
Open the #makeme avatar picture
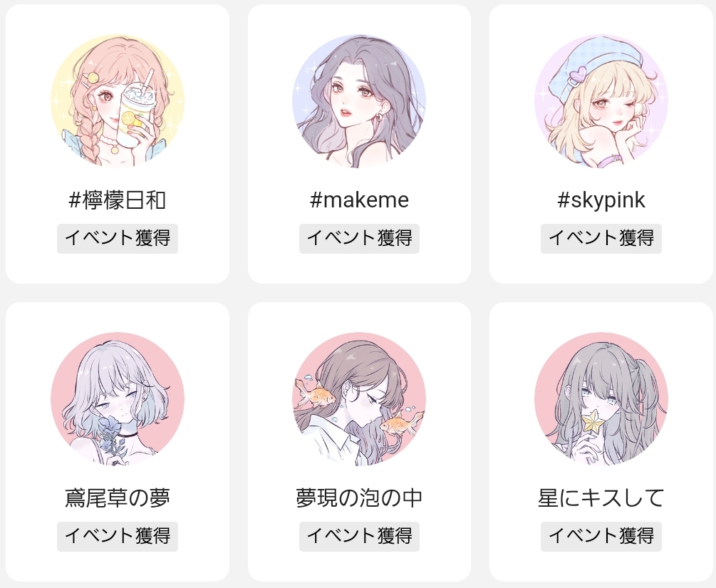(x=359, y=101)
